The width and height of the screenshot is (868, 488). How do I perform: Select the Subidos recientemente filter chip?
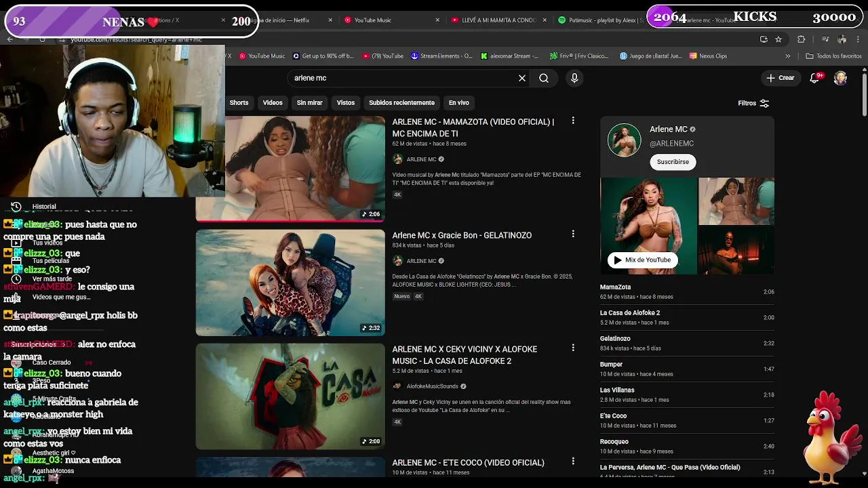(x=401, y=102)
